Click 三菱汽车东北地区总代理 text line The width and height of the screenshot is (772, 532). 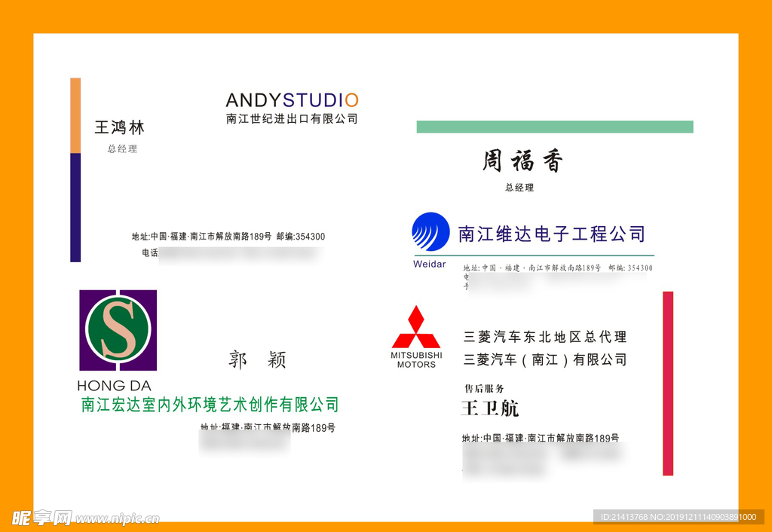pyautogui.click(x=545, y=337)
